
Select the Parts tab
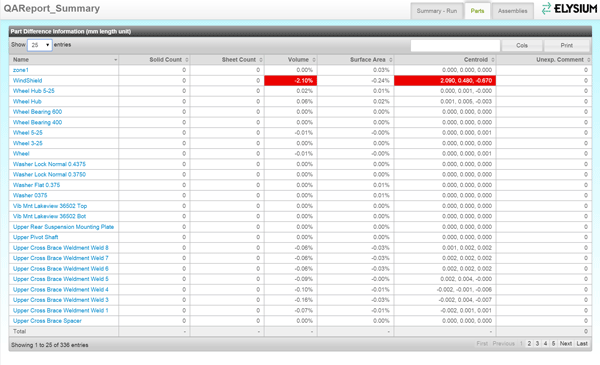[x=477, y=11]
